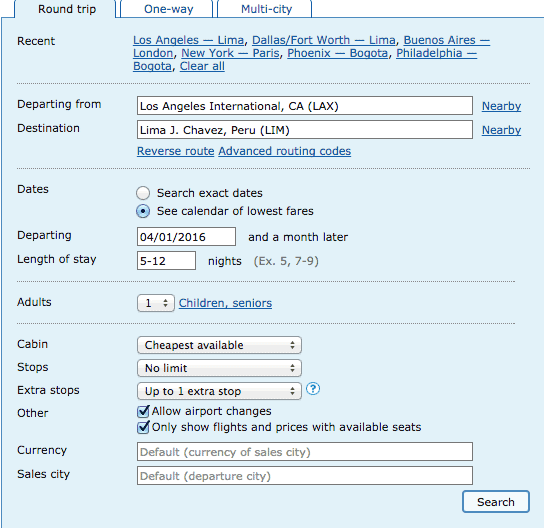544x528 pixels.
Task: Open the Extra stops help icon
Action: [313, 389]
